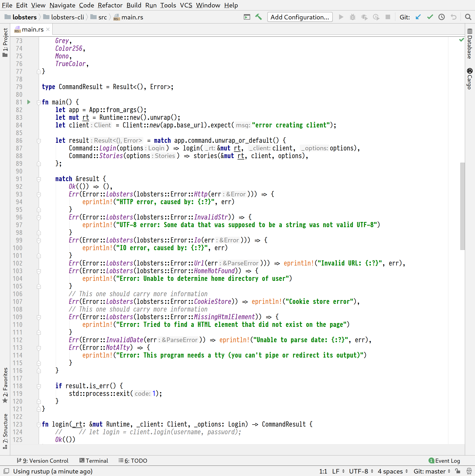Click Git Update Project blue arrow
Viewport: 475px width, 476px height.
(418, 17)
